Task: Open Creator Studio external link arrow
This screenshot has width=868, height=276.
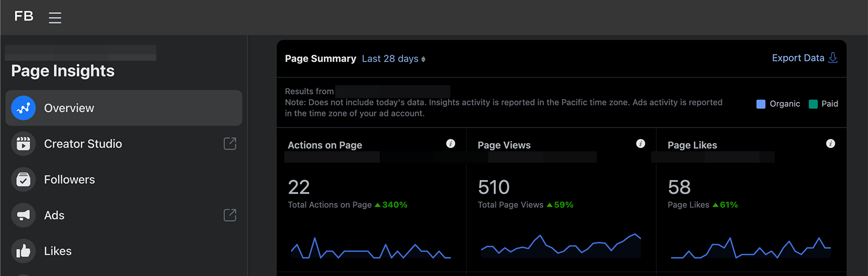Action: 230,144
